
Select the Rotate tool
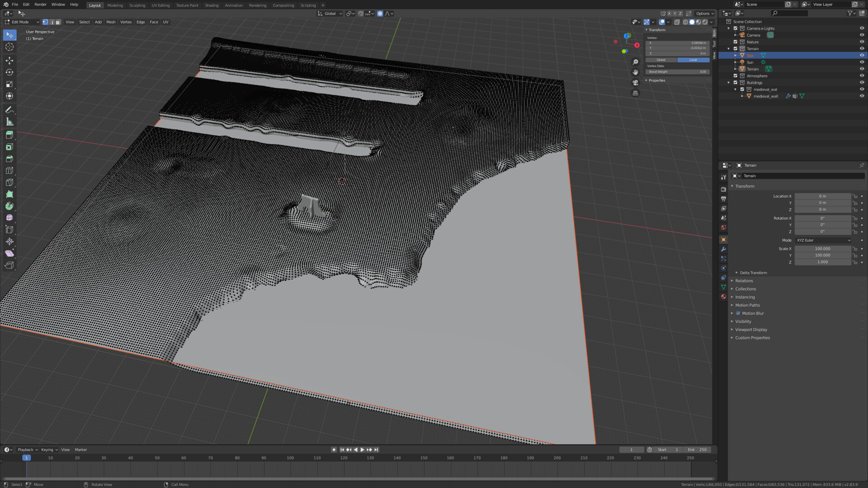coord(9,72)
